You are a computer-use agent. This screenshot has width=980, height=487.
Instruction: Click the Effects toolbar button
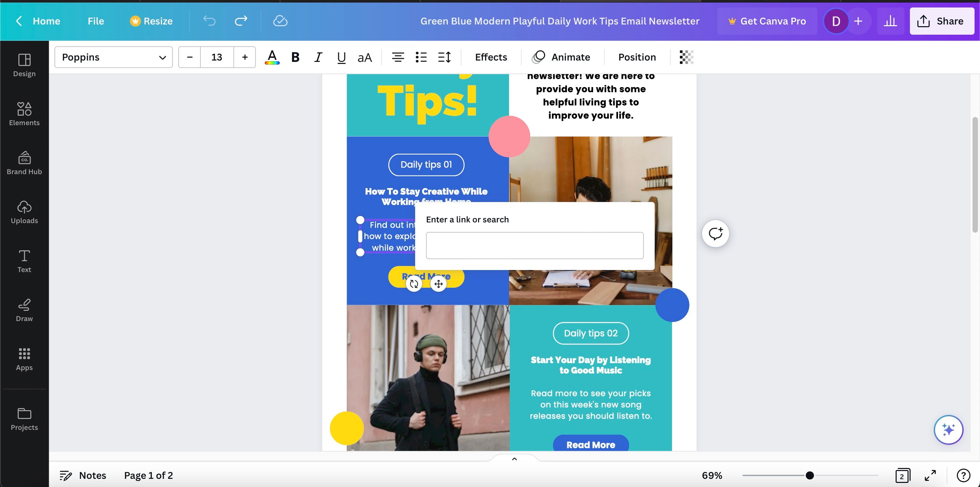[491, 57]
